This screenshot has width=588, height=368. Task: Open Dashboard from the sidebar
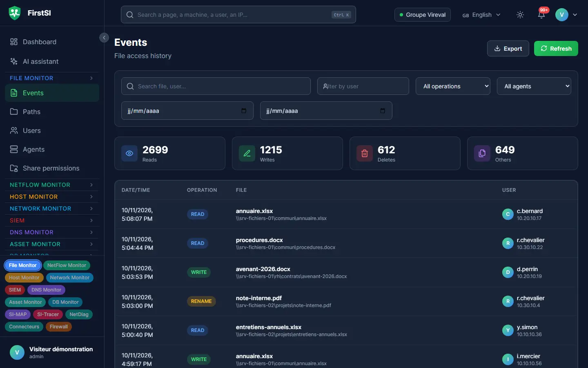click(52, 42)
